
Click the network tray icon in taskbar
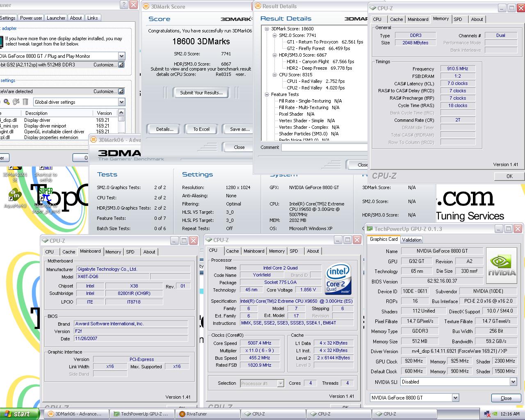(x=487, y=414)
